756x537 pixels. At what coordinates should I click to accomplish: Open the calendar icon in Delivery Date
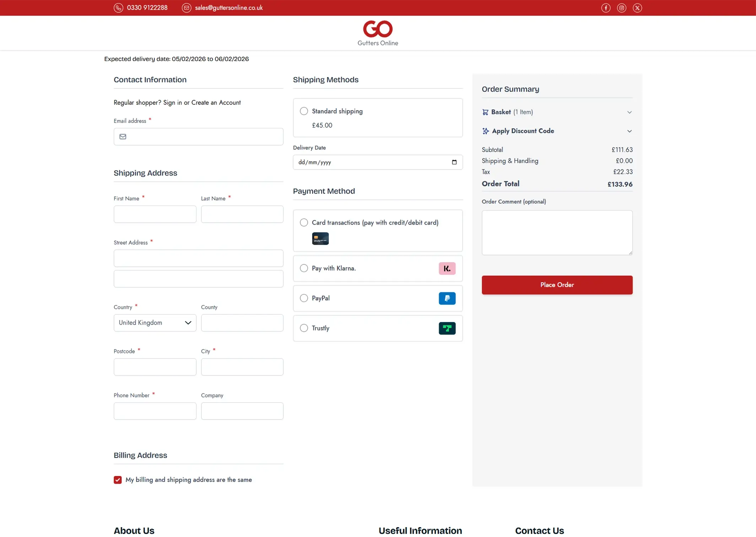click(x=454, y=162)
